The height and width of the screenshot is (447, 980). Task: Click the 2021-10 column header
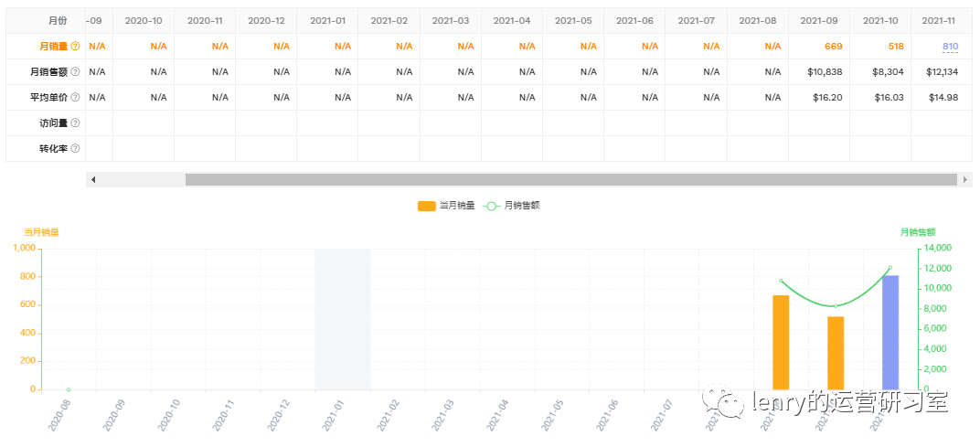880,21
